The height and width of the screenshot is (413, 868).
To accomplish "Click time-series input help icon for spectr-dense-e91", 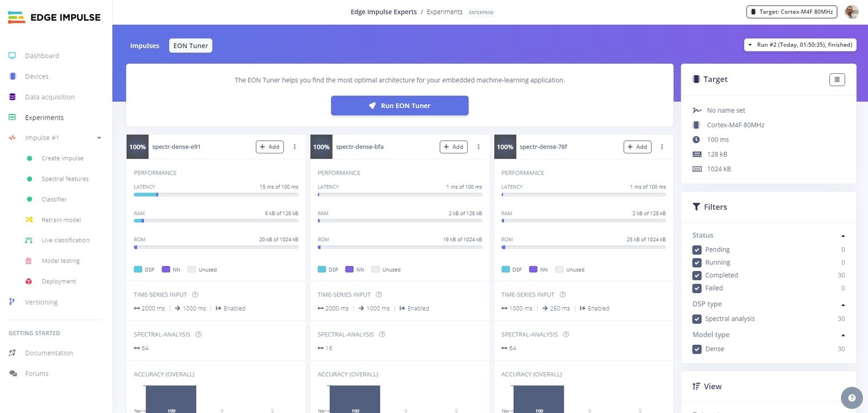I will [195, 295].
